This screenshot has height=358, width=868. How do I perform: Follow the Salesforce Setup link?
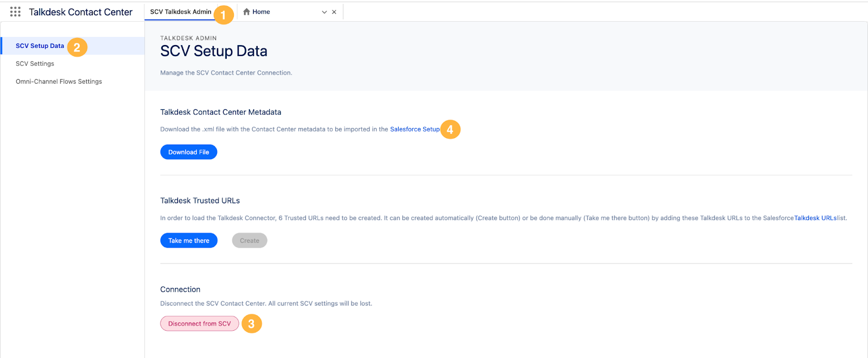[x=415, y=129]
